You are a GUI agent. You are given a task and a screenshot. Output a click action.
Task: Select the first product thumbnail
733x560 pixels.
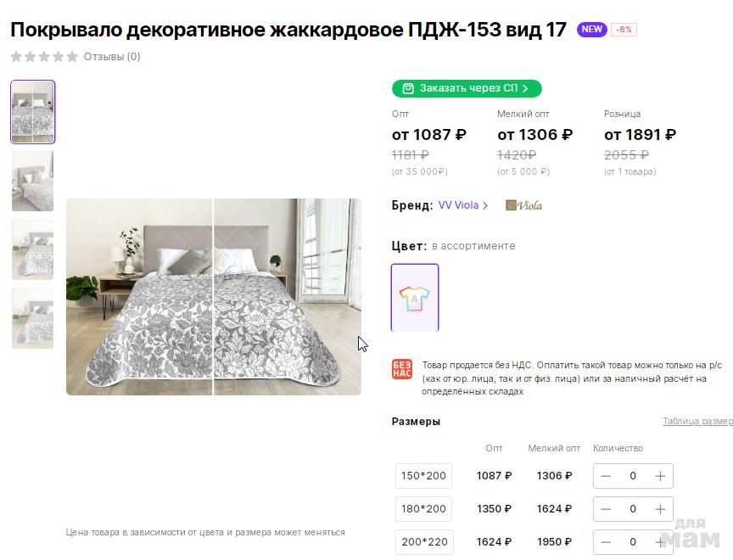point(33,112)
